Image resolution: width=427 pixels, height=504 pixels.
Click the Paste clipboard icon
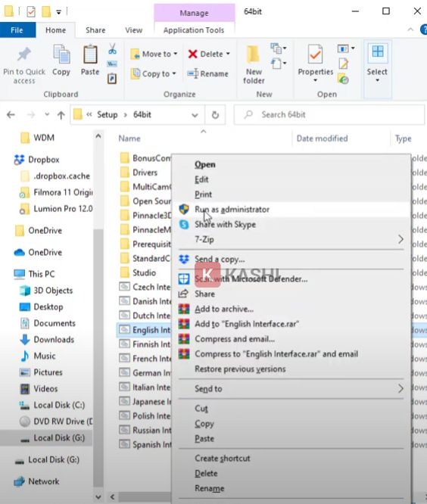90,54
